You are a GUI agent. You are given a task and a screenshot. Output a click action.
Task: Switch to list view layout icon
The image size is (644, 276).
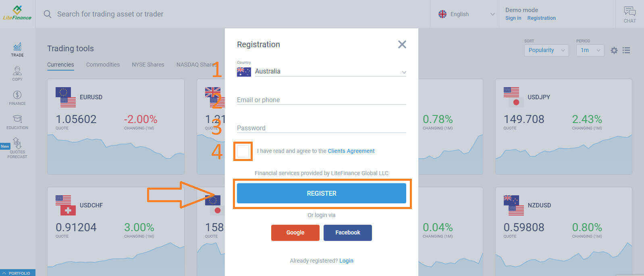click(626, 50)
